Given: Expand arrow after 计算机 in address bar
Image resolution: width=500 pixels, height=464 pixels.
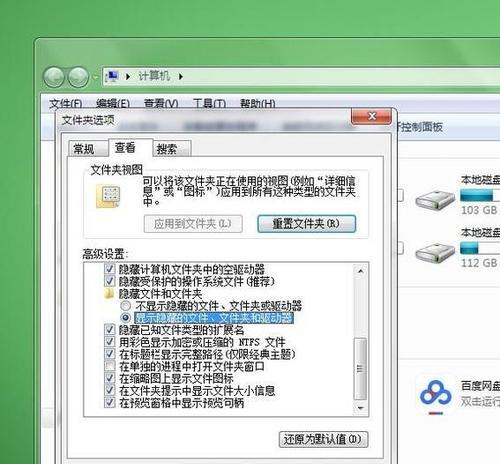Looking at the screenshot, I should tap(181, 77).
